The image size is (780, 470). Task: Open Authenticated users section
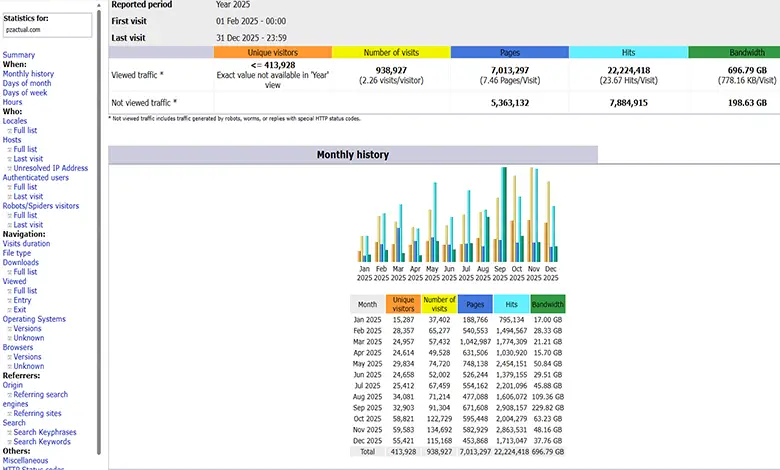pyautogui.click(x=35, y=177)
